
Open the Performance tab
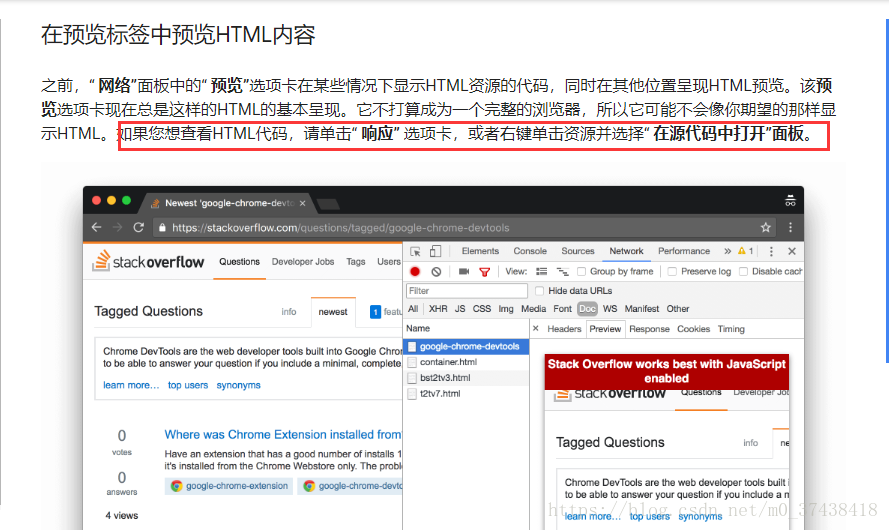tap(684, 251)
